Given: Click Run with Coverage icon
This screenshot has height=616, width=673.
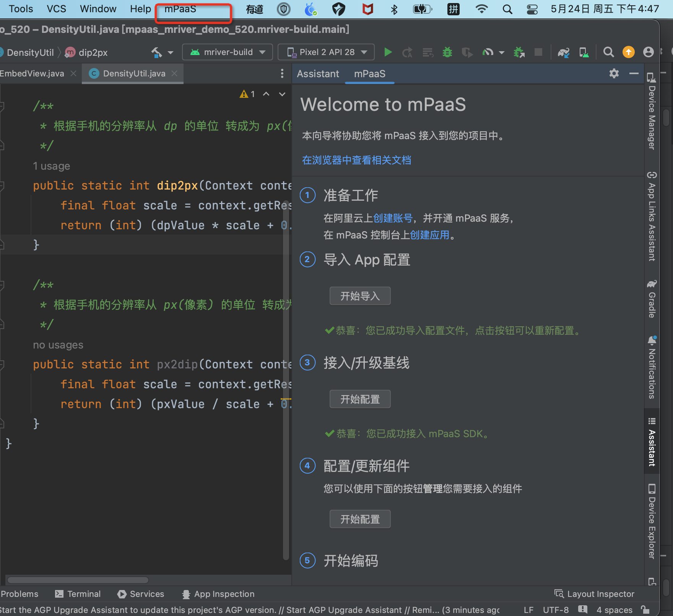Looking at the screenshot, I should point(467,52).
